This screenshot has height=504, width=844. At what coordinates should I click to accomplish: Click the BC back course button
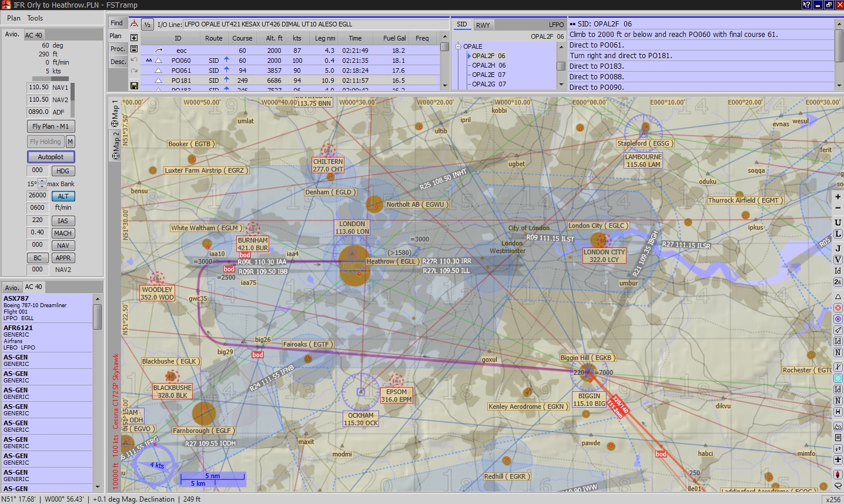coord(38,258)
